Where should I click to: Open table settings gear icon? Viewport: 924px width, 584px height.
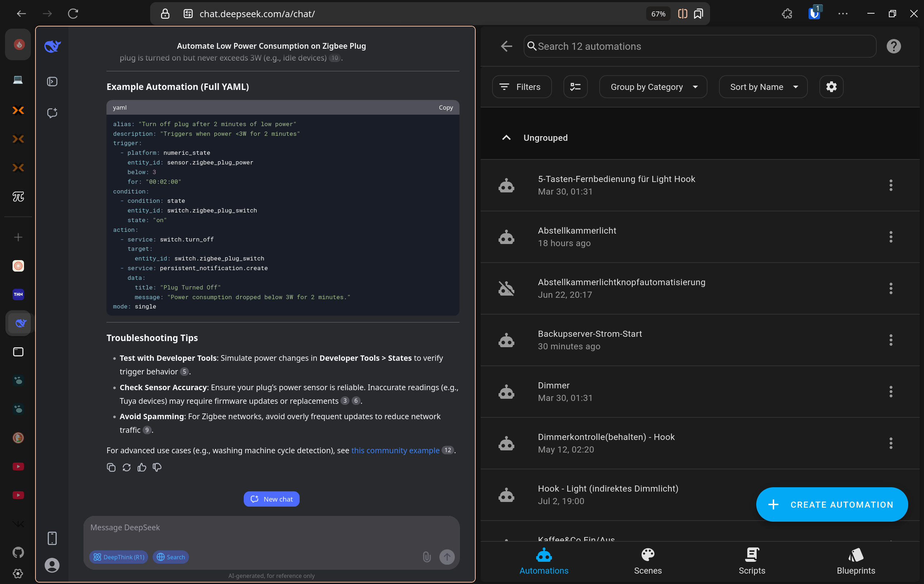[x=831, y=87]
